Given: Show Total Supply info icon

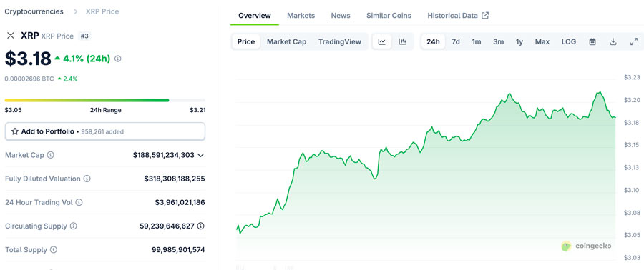Looking at the screenshot, I should [x=54, y=249].
